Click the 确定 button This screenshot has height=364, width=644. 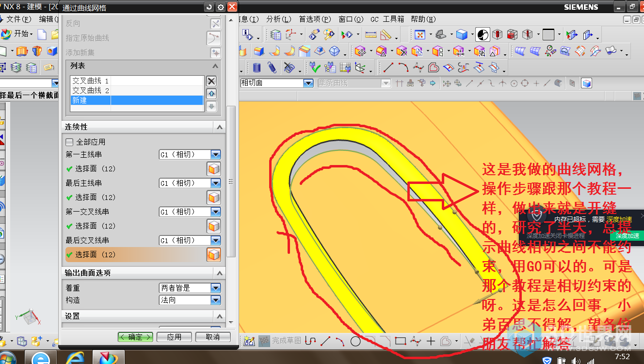[135, 337]
